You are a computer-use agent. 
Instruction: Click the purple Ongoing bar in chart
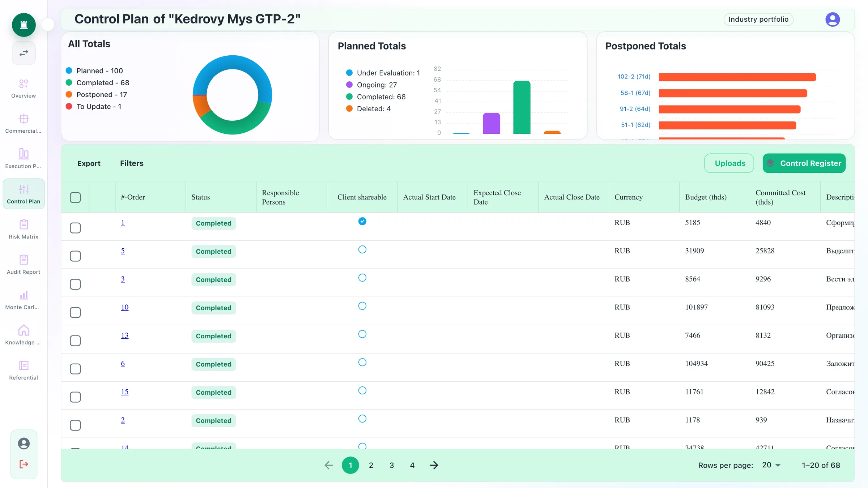tap(491, 123)
